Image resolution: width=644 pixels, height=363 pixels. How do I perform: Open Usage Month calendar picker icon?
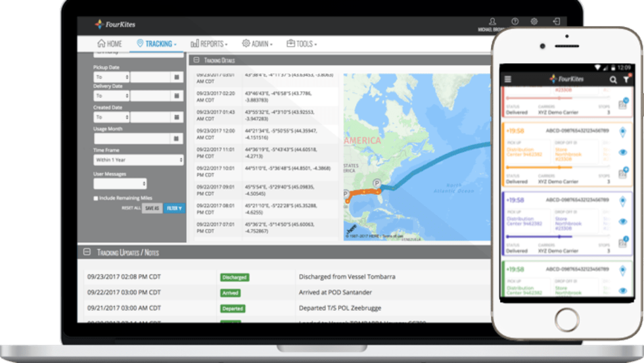(176, 139)
